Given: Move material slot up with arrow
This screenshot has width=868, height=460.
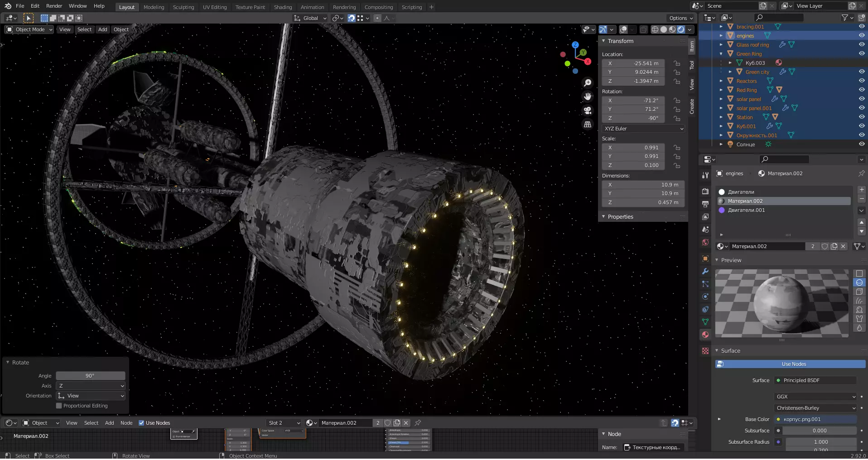Looking at the screenshot, I should click(862, 222).
